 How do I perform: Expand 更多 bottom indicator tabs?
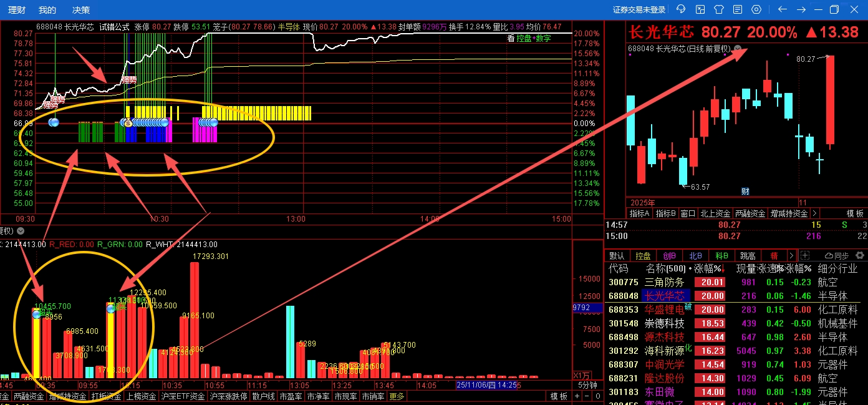(x=397, y=396)
